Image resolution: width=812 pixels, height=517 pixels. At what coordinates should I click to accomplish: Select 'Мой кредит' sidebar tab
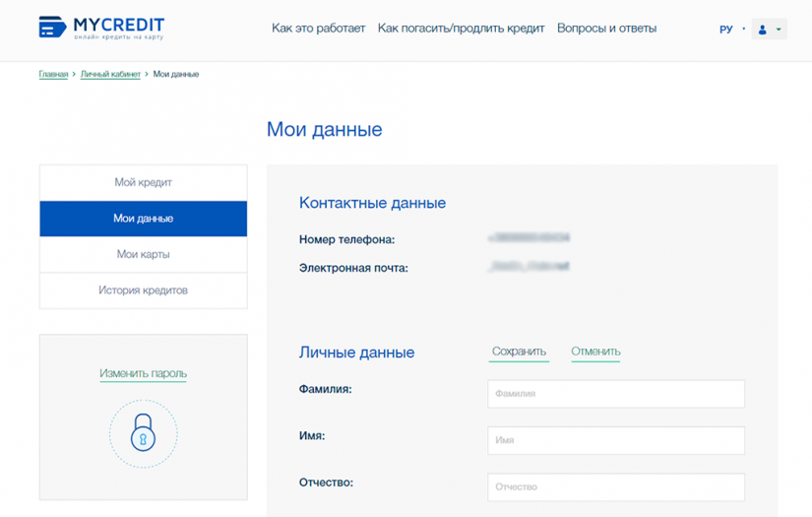point(144,182)
